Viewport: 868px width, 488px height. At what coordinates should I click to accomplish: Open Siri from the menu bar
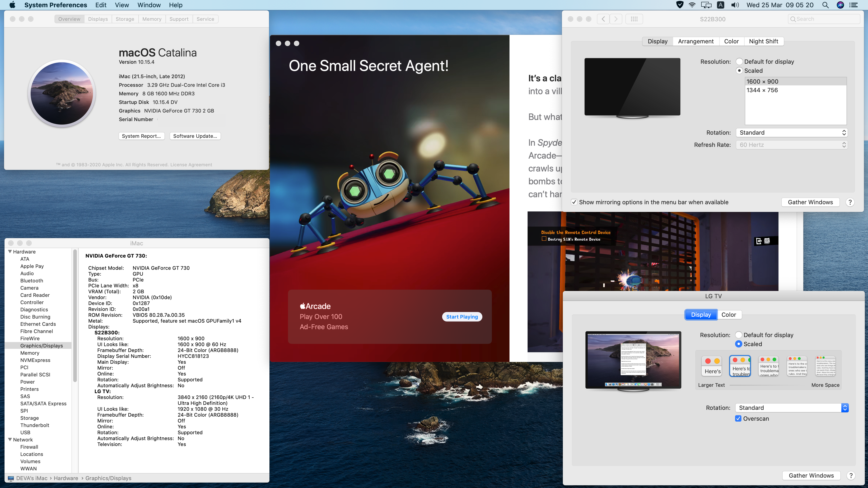coord(840,5)
